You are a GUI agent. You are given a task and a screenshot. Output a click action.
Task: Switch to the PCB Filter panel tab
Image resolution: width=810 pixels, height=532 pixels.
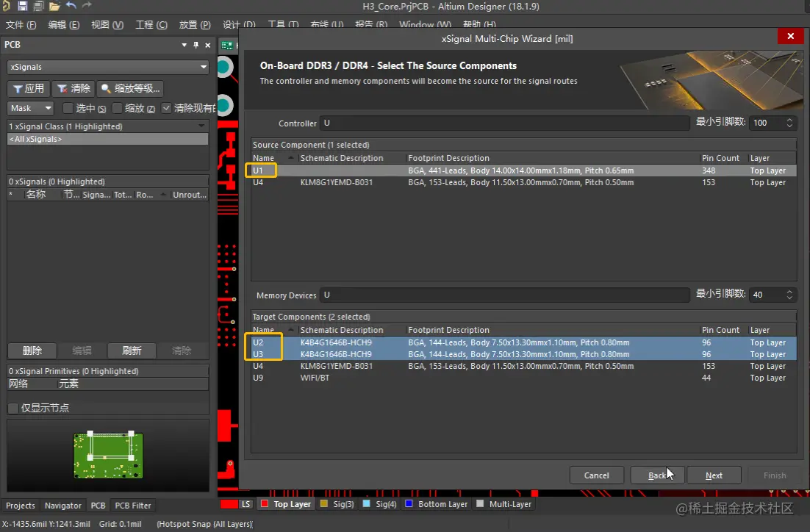[x=133, y=505]
